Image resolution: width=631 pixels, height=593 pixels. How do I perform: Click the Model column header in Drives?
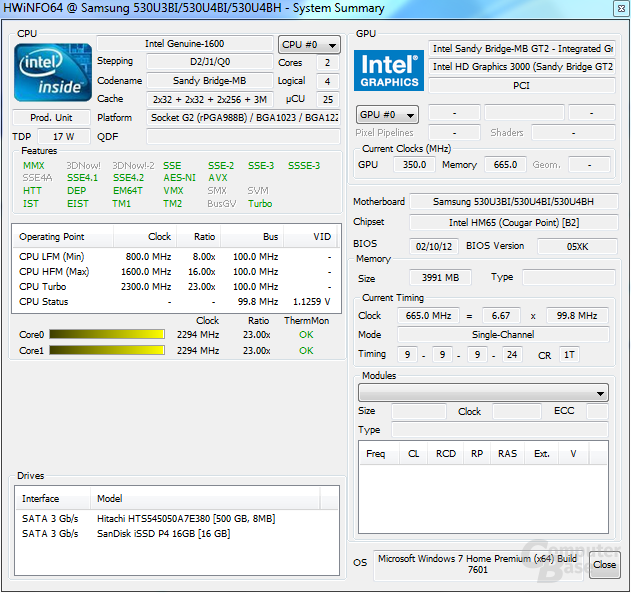(205, 498)
